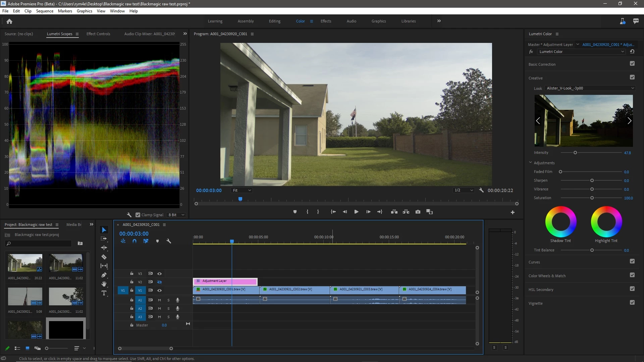The image size is (644, 362).
Task: Select the Hand tool
Action: point(104,284)
